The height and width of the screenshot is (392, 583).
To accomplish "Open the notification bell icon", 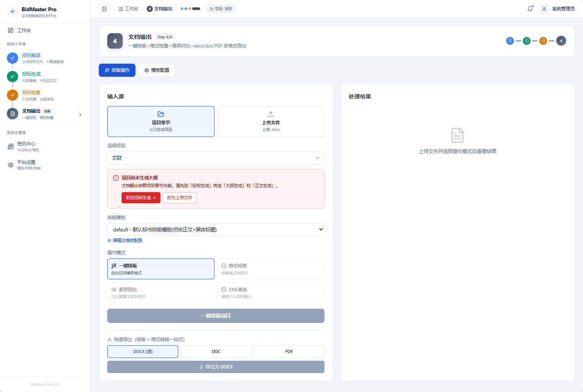I will coord(530,9).
